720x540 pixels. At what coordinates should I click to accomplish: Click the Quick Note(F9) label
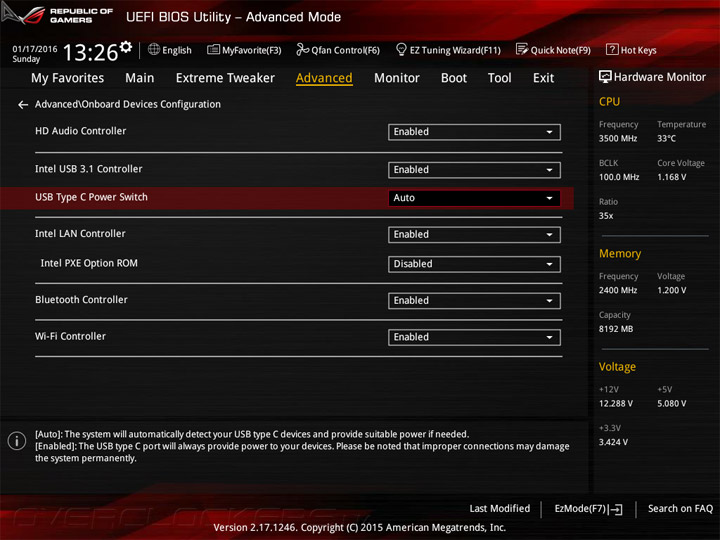tap(561, 50)
